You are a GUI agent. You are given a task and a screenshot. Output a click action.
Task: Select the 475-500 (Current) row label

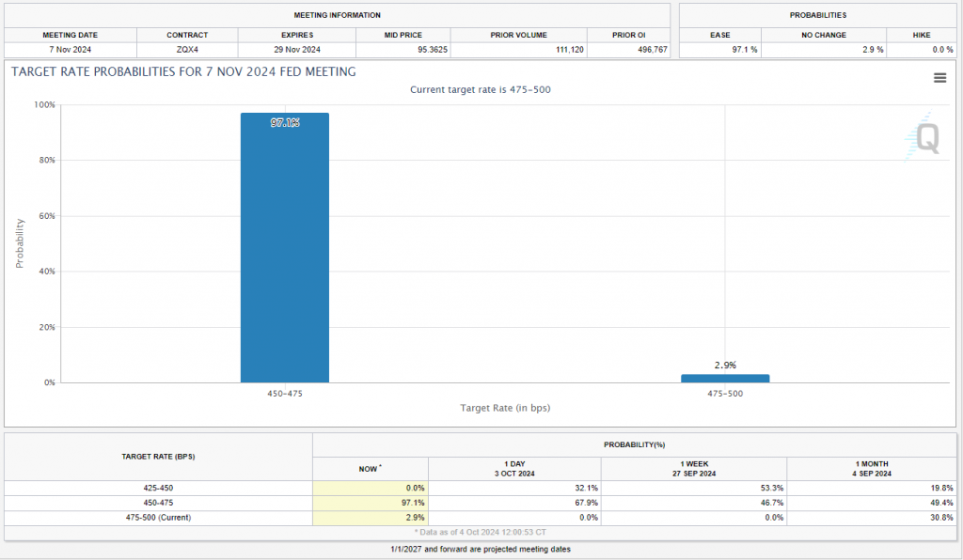tap(158, 518)
